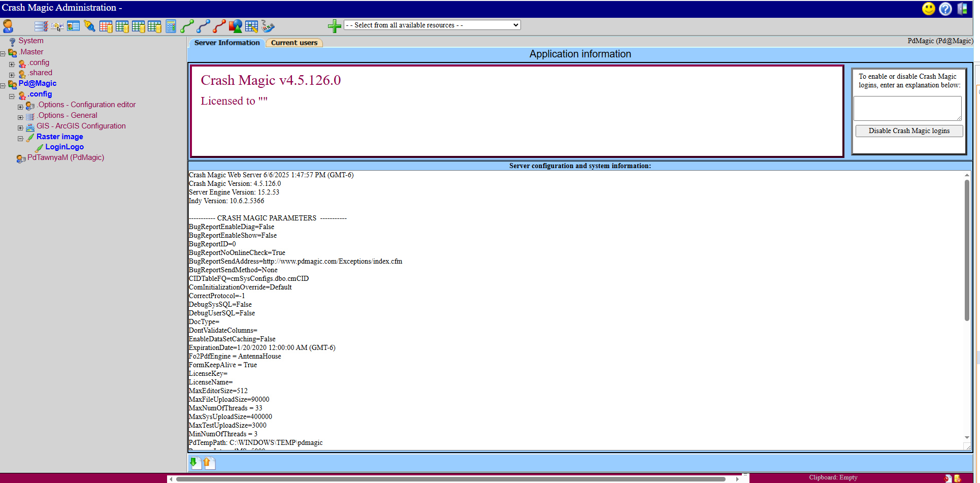Click the green plus add resource icon

[334, 26]
